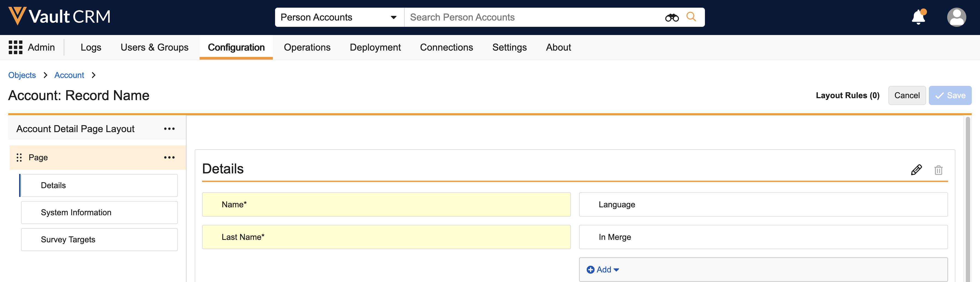This screenshot has width=980, height=282.
Task: Open the Users & Groups tab
Action: 154,48
